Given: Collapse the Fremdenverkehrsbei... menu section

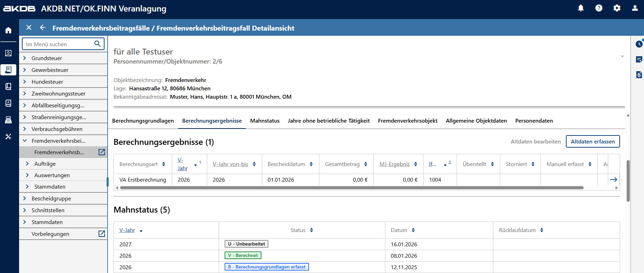Looking at the screenshot, I should pos(25,141).
